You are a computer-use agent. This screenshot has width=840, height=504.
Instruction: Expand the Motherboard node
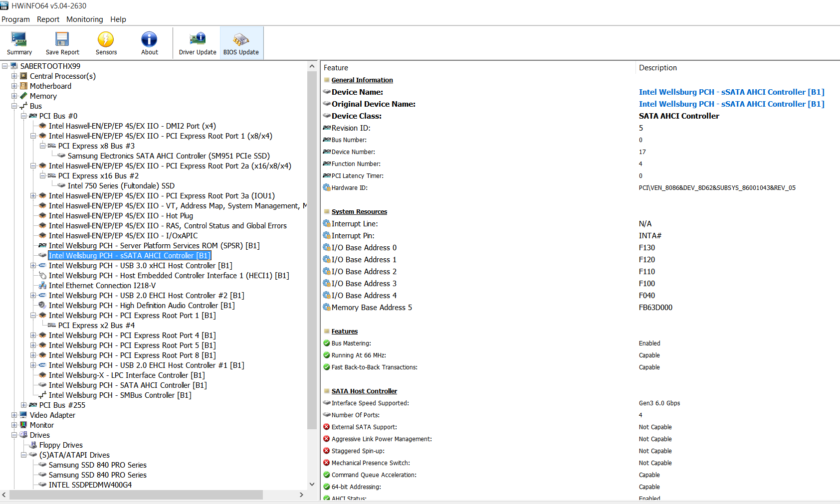pos(14,86)
